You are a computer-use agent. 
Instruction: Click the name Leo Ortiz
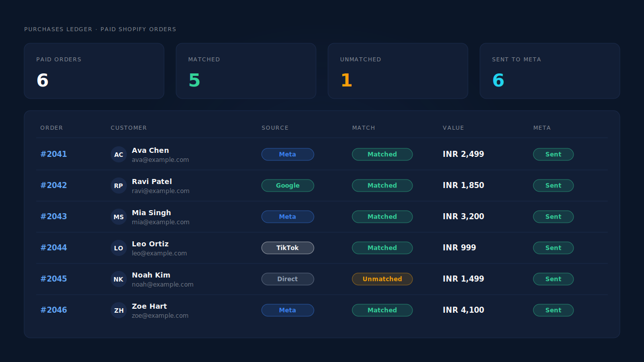point(150,244)
